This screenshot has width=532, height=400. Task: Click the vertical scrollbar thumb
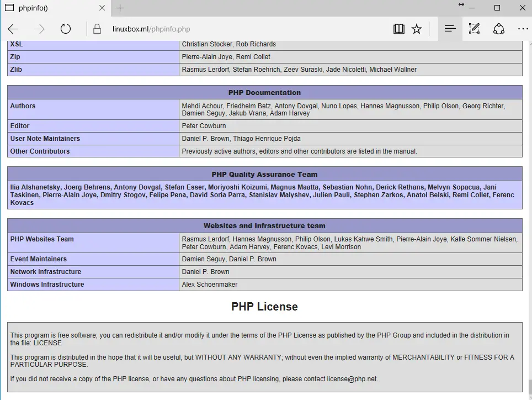[530, 387]
